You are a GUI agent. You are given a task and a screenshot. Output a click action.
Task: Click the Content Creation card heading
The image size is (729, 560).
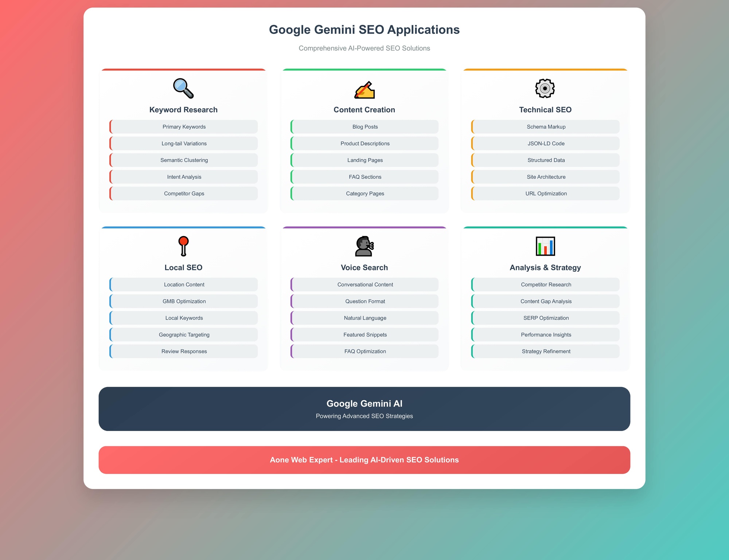pos(364,110)
